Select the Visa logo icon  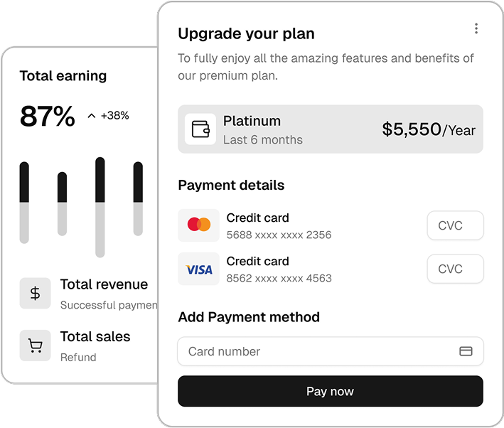point(199,269)
